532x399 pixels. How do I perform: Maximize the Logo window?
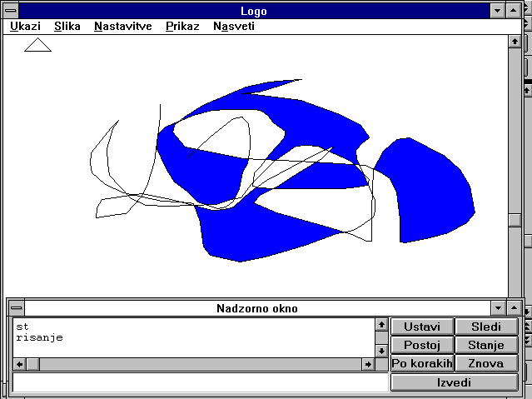pyautogui.click(x=513, y=11)
